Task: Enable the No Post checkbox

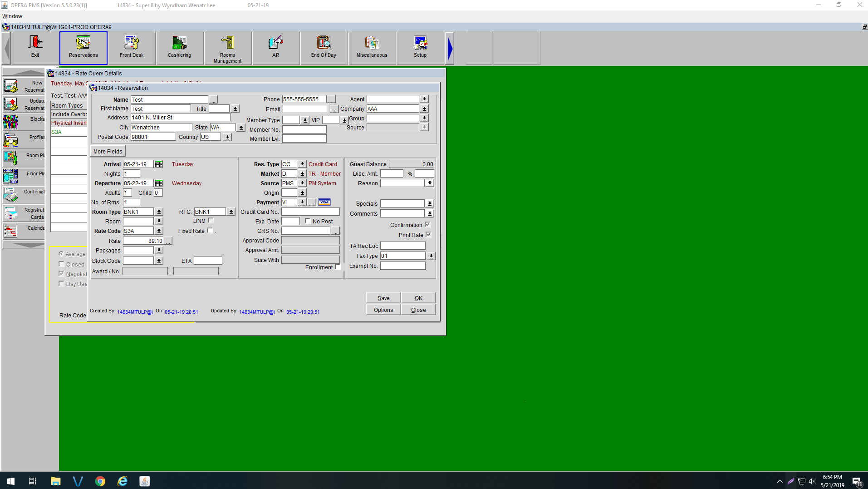Action: pyautogui.click(x=308, y=221)
